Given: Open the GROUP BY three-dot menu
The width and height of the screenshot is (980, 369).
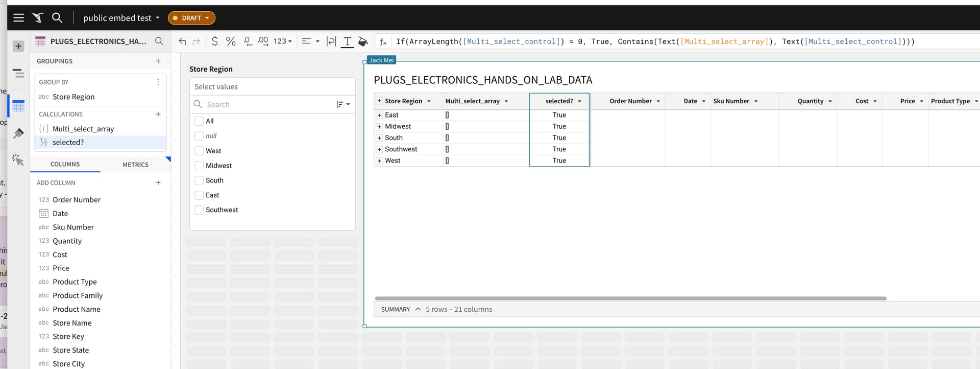Looking at the screenshot, I should (158, 82).
